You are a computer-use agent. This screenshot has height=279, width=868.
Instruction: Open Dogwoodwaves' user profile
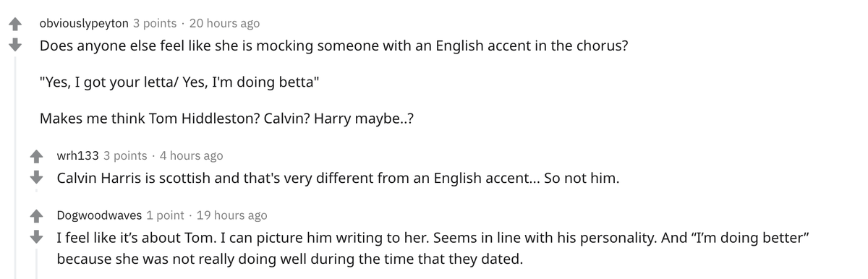pos(99,215)
